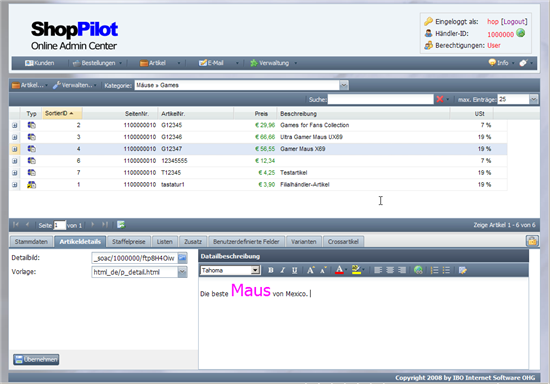Image resolution: width=550 pixels, height=384 pixels.
Task: Click article type icon for T12345
Action: tap(32, 173)
